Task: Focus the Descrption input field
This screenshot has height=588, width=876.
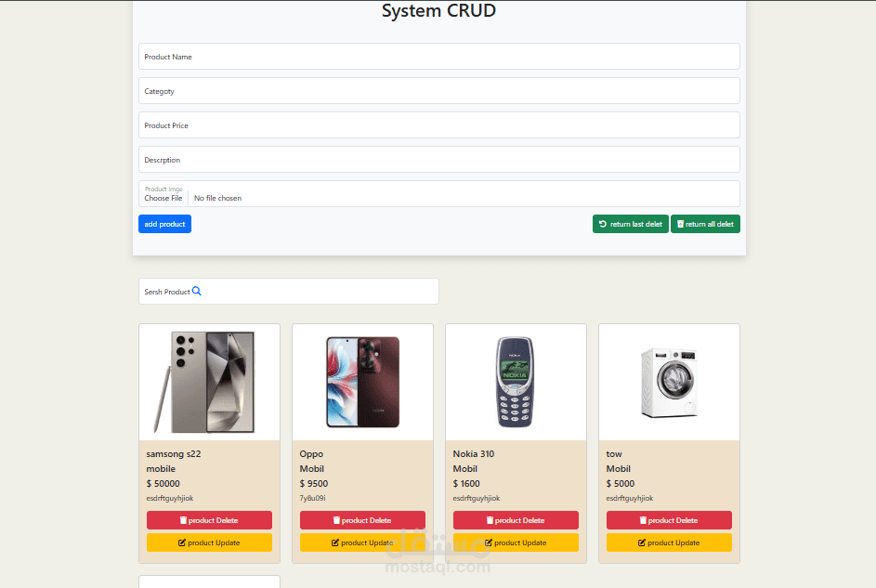Action: (439, 159)
